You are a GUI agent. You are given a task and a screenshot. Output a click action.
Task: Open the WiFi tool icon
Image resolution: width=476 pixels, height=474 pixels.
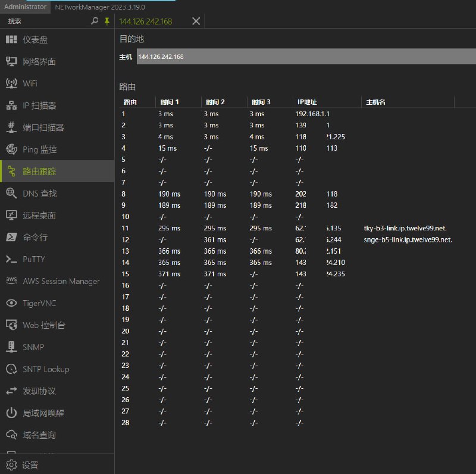point(11,83)
